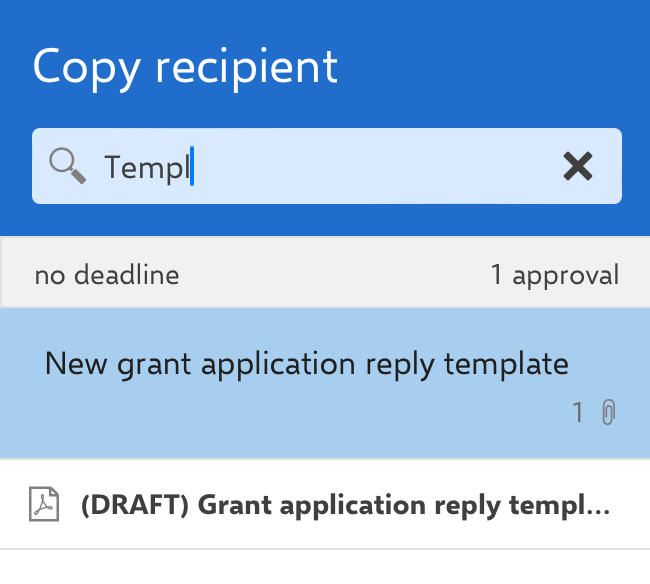Click the "Copy recipient" heading
This screenshot has width=650, height=584.
pos(185,67)
